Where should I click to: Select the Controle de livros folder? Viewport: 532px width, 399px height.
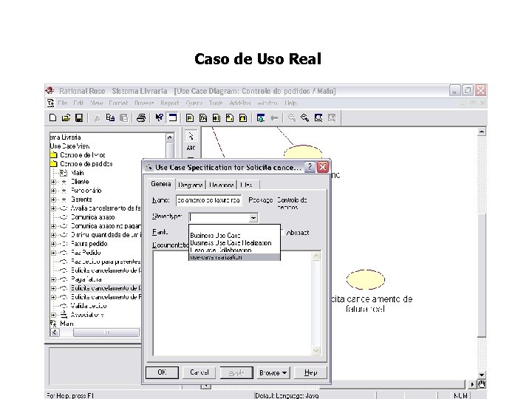point(83,155)
